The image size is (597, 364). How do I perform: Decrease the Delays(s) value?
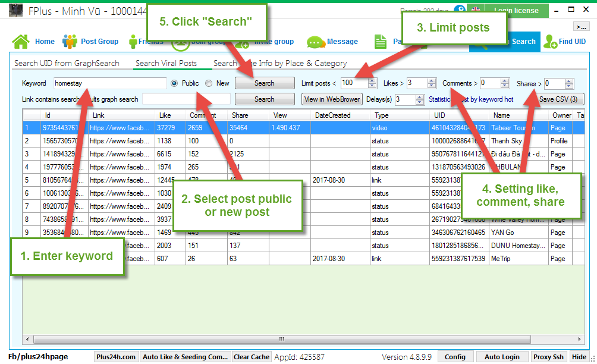[x=420, y=102]
